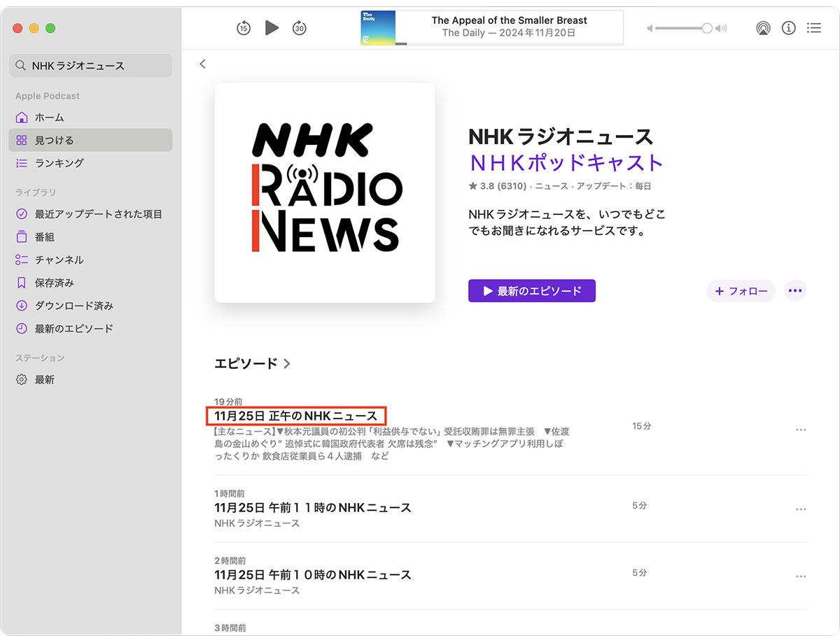Open 番組 library section
The height and width of the screenshot is (636, 840).
pos(90,237)
